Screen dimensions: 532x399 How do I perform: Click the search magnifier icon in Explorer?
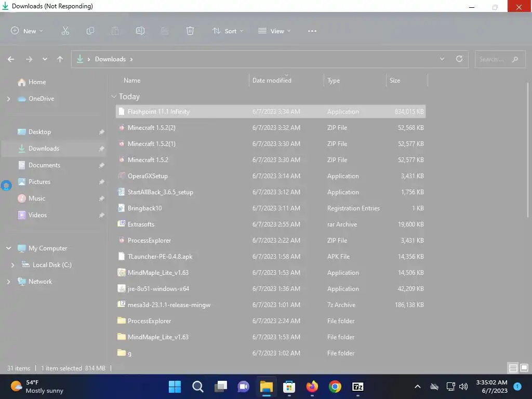click(515, 59)
